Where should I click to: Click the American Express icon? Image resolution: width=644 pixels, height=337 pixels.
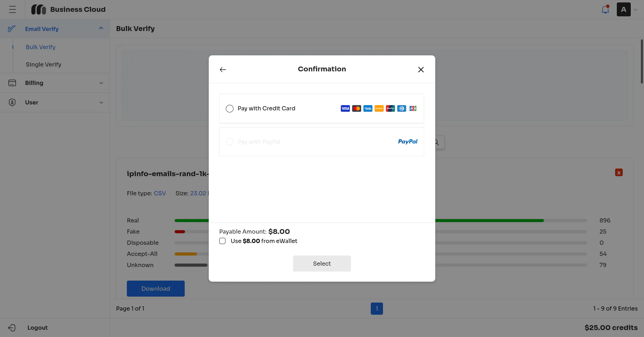(x=368, y=109)
